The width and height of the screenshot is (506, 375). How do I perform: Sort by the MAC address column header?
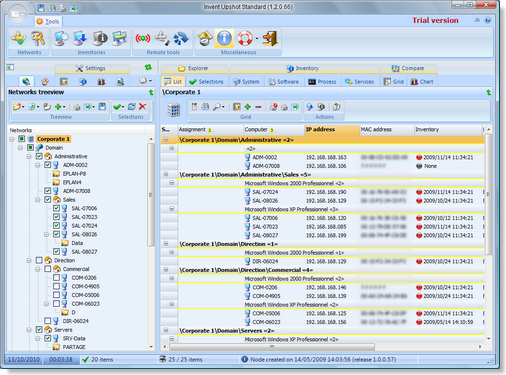point(387,129)
